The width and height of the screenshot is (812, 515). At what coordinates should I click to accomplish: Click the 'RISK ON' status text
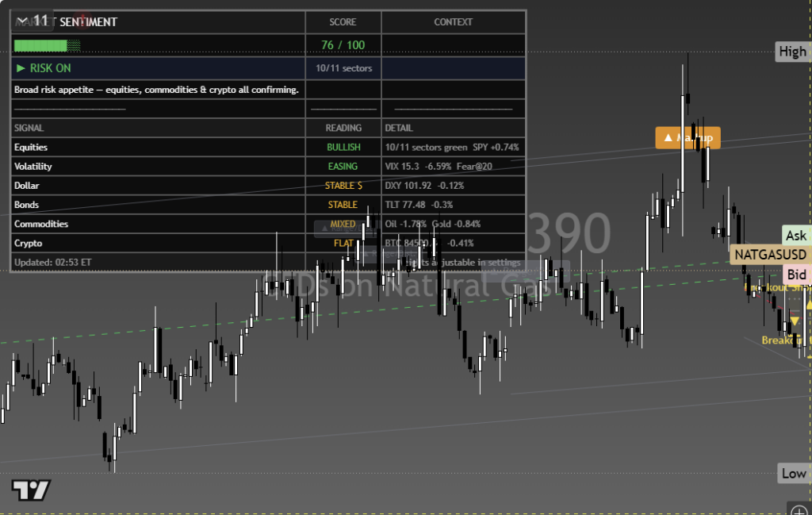(50, 68)
